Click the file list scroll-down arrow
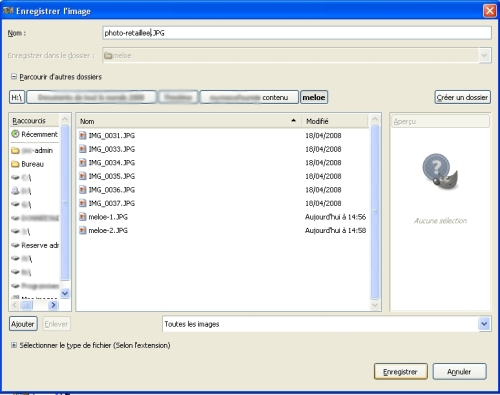500x395 pixels. click(x=375, y=305)
